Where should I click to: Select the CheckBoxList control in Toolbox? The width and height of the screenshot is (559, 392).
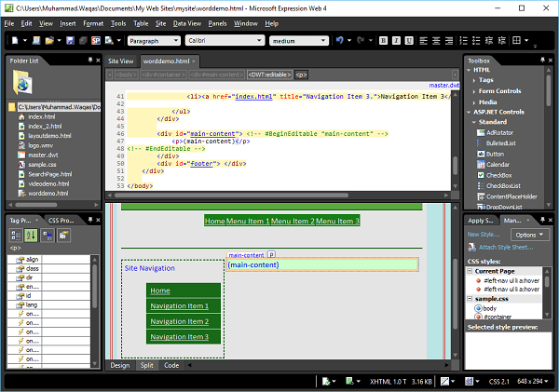(x=501, y=185)
